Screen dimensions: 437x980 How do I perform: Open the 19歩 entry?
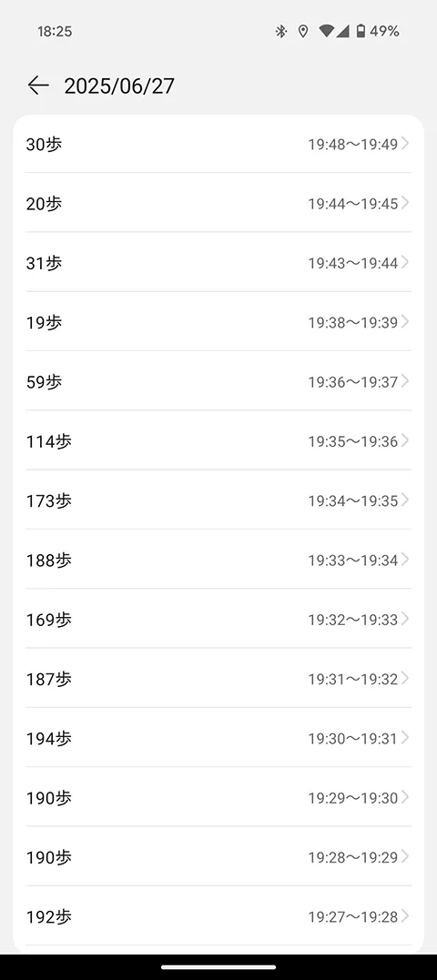218,321
